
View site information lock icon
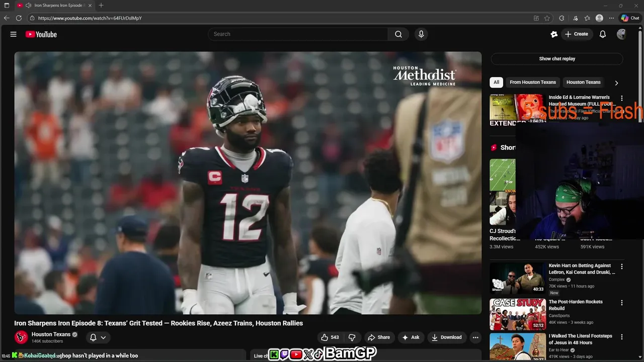32,18
